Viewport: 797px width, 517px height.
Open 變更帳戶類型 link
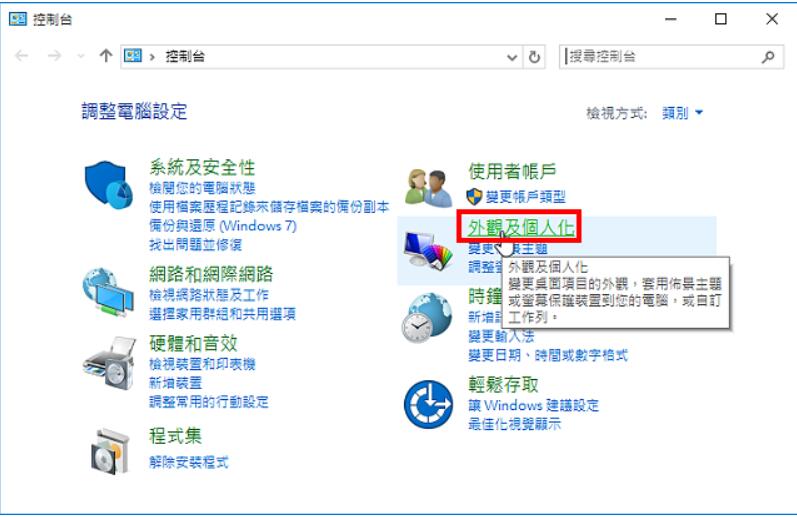[525, 196]
